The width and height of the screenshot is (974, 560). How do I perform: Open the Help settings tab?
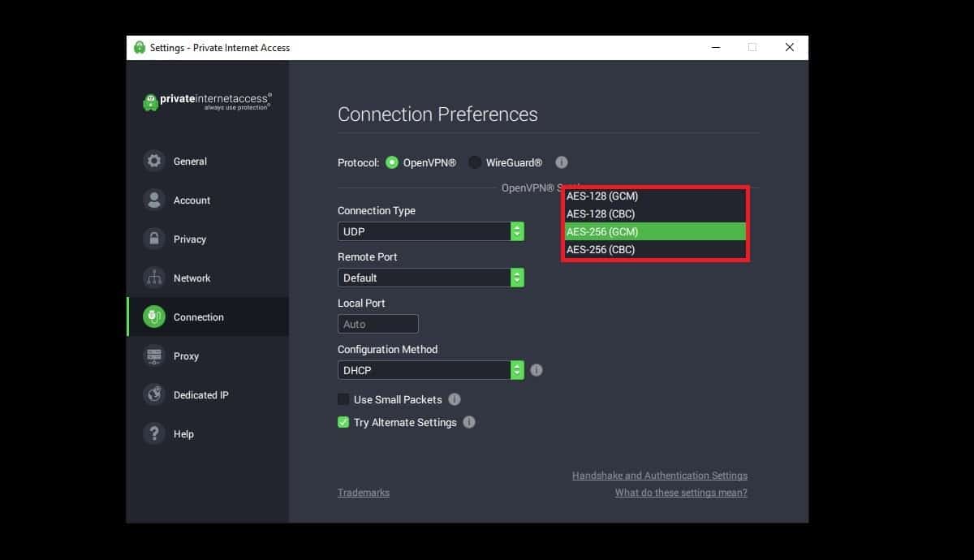pyautogui.click(x=208, y=433)
